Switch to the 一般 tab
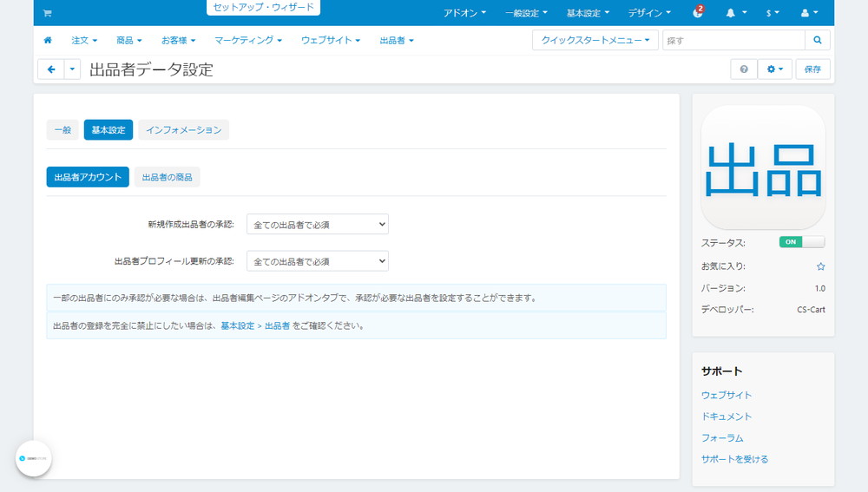 [x=62, y=130]
